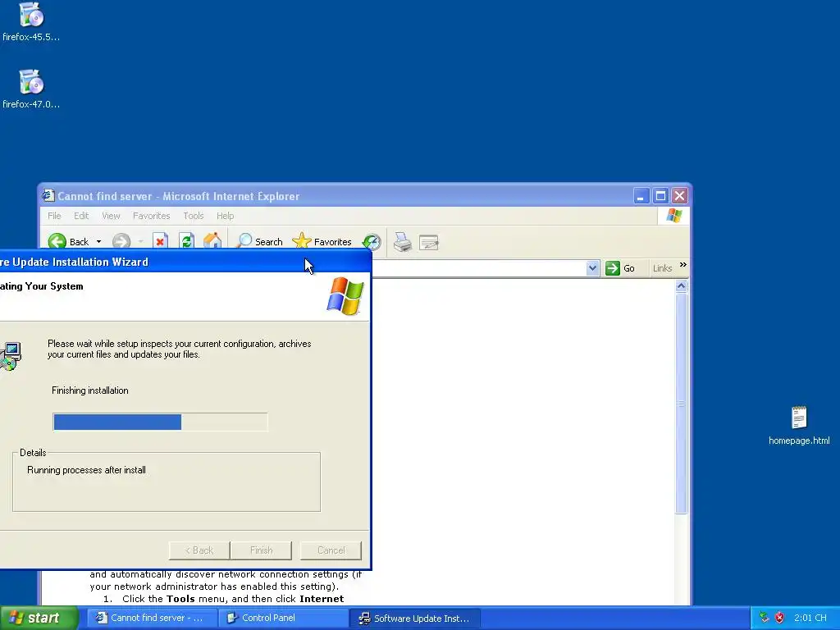The width and height of the screenshot is (840, 630).
Task: Go back with Internet Explorer Back button
Action: click(69, 242)
